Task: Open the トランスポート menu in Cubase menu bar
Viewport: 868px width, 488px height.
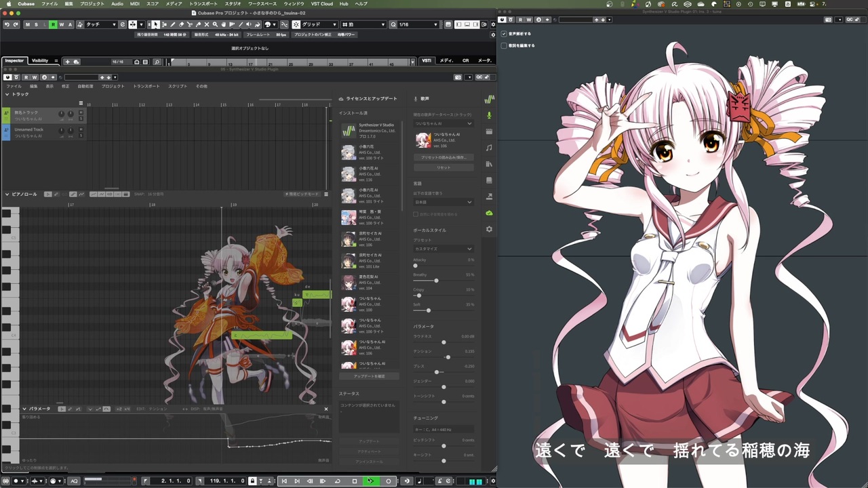Action: click(x=203, y=3)
